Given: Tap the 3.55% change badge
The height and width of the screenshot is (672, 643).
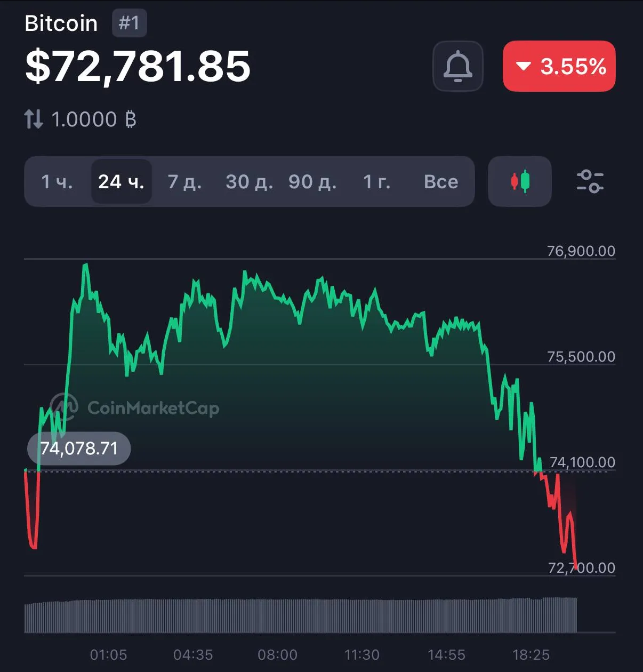Looking at the screenshot, I should click(559, 66).
